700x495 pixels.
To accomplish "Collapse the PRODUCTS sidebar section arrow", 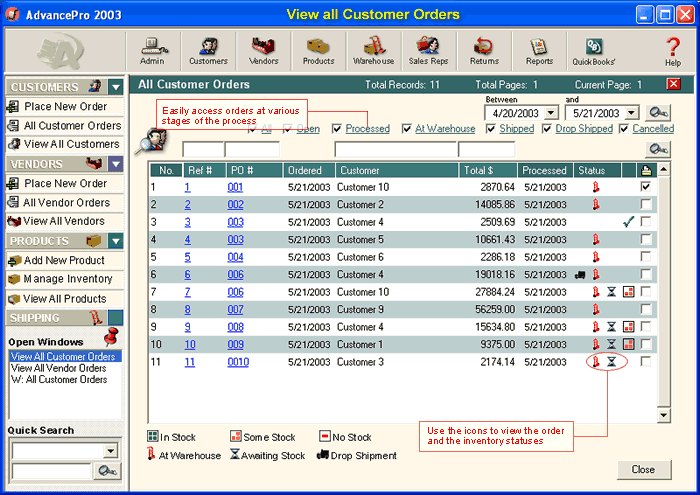I will point(116,241).
